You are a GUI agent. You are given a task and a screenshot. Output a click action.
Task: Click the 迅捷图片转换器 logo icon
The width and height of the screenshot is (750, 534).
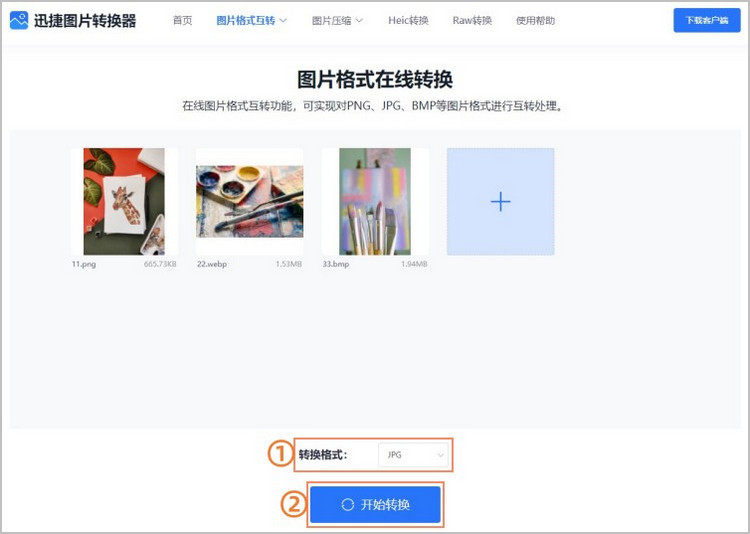pyautogui.click(x=19, y=21)
